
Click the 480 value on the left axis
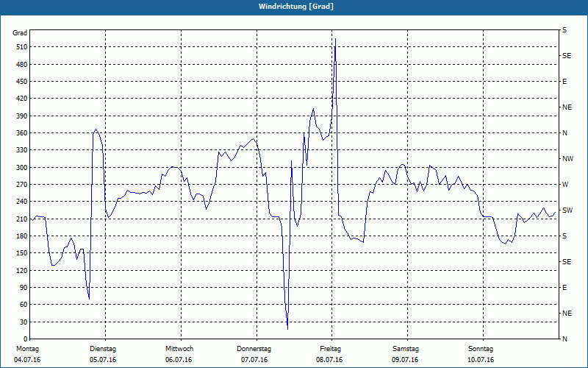tap(22, 65)
